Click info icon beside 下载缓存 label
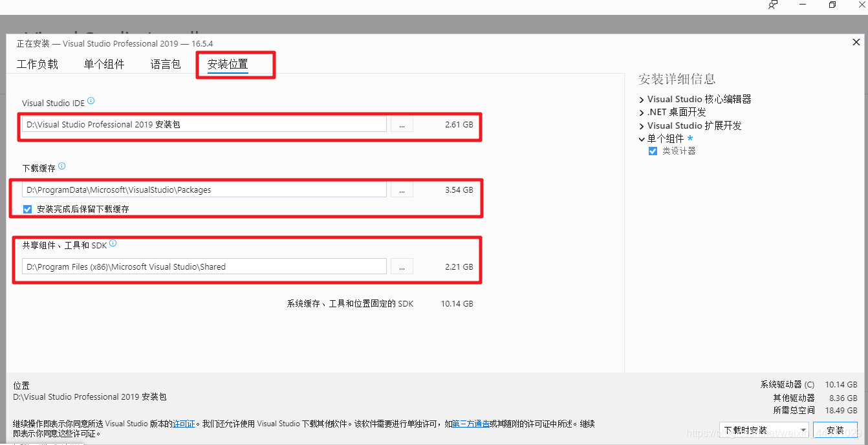 (x=62, y=166)
